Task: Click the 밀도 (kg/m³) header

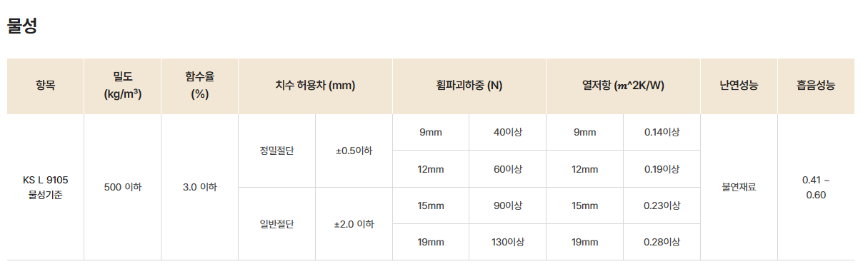Action: click(122, 86)
